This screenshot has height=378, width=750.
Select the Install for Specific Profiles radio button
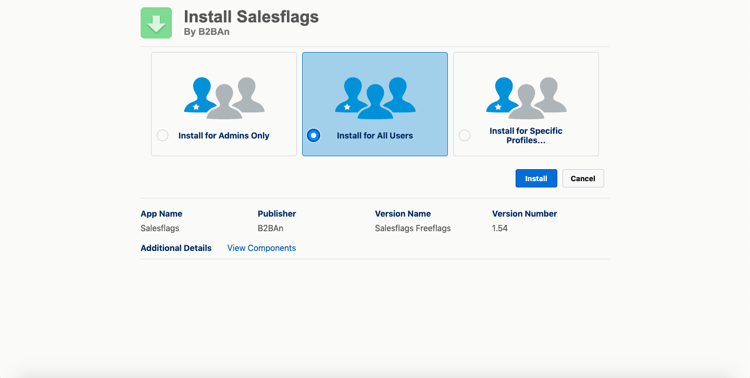tap(464, 135)
